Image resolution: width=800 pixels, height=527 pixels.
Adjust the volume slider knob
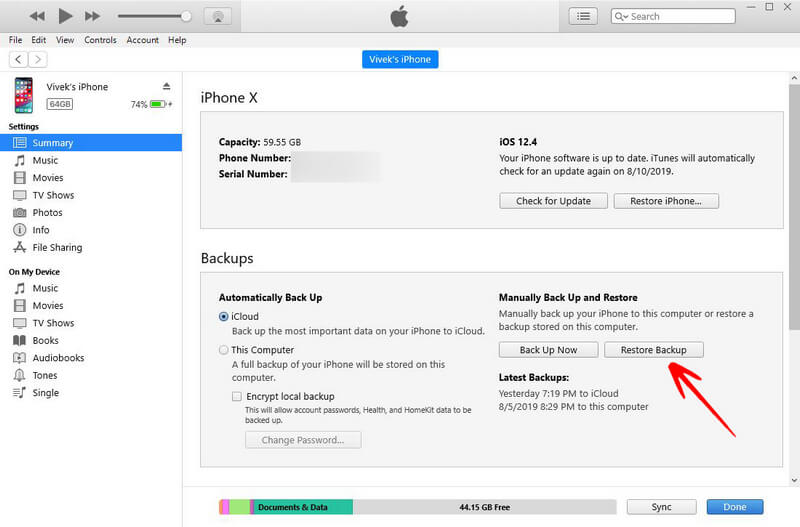pos(186,16)
